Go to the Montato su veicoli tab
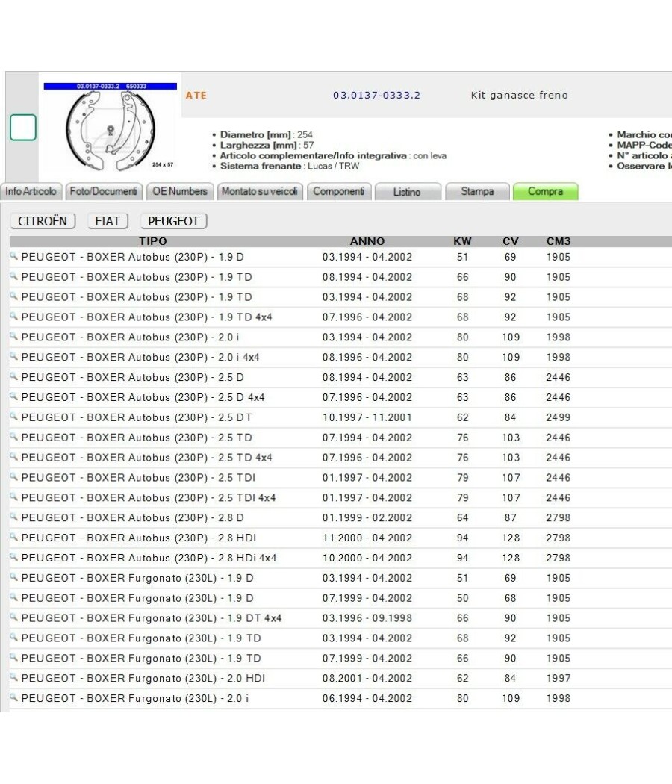Image resolution: width=672 pixels, height=784 pixels. click(260, 191)
